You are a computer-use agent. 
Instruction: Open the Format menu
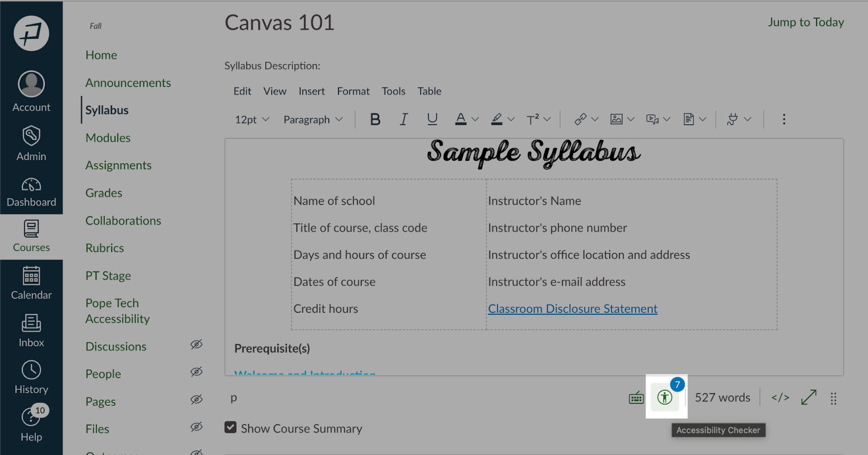point(353,91)
